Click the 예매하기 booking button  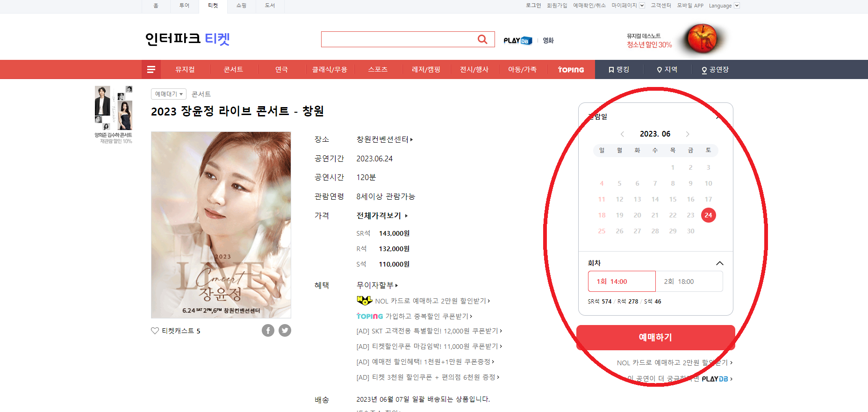tap(655, 337)
